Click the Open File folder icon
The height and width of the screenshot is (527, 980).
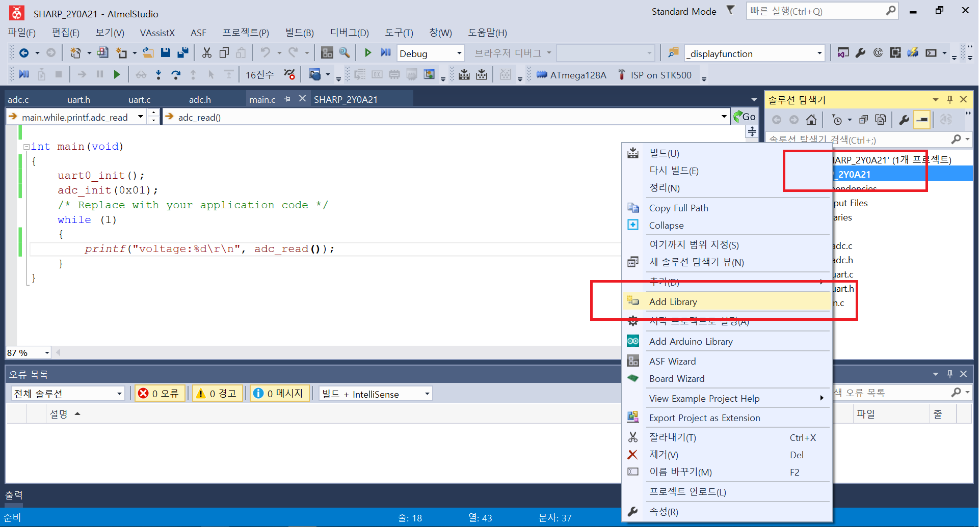[x=148, y=53]
